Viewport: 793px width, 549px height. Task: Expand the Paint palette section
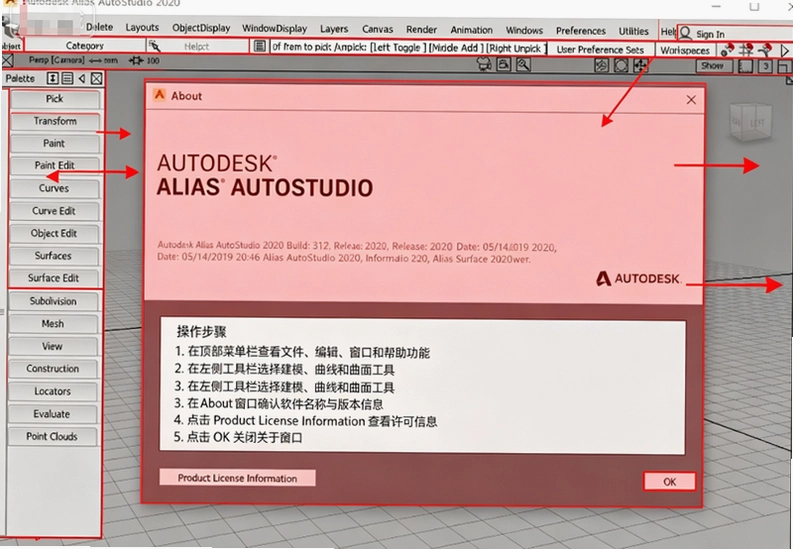[x=55, y=144]
